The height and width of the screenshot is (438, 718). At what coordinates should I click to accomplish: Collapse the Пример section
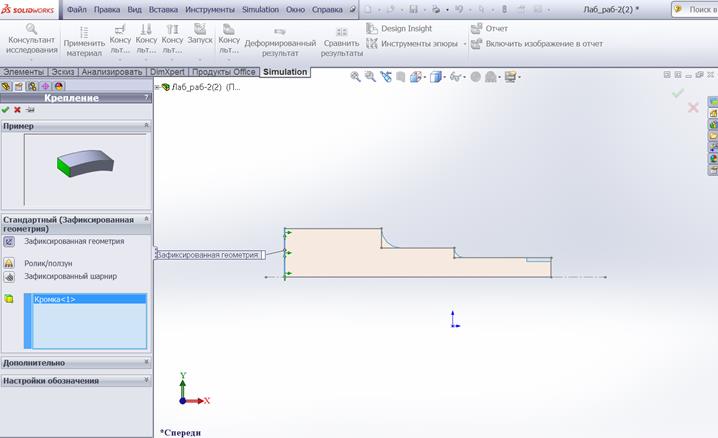(x=146, y=126)
